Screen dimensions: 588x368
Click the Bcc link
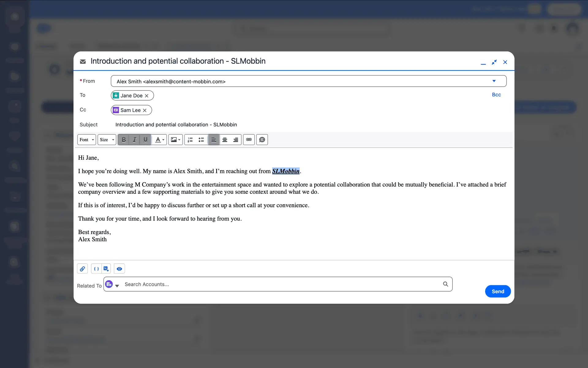pyautogui.click(x=496, y=95)
